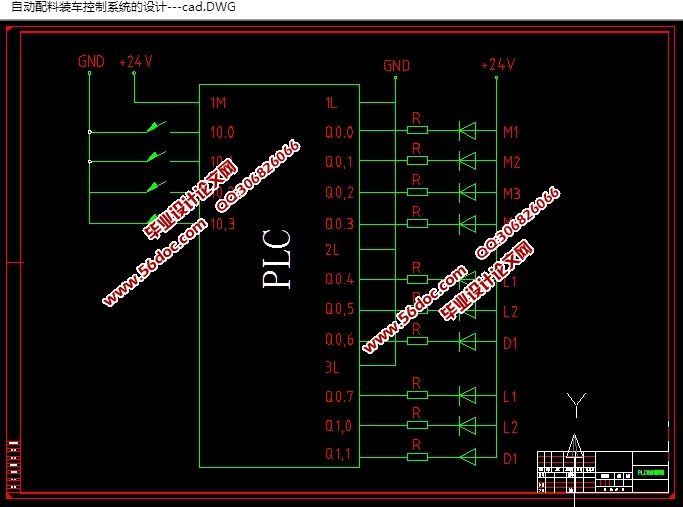The height and width of the screenshot is (507, 683).
Task: Select the diode symbol on the Q0.3 row
Action: (x=467, y=224)
